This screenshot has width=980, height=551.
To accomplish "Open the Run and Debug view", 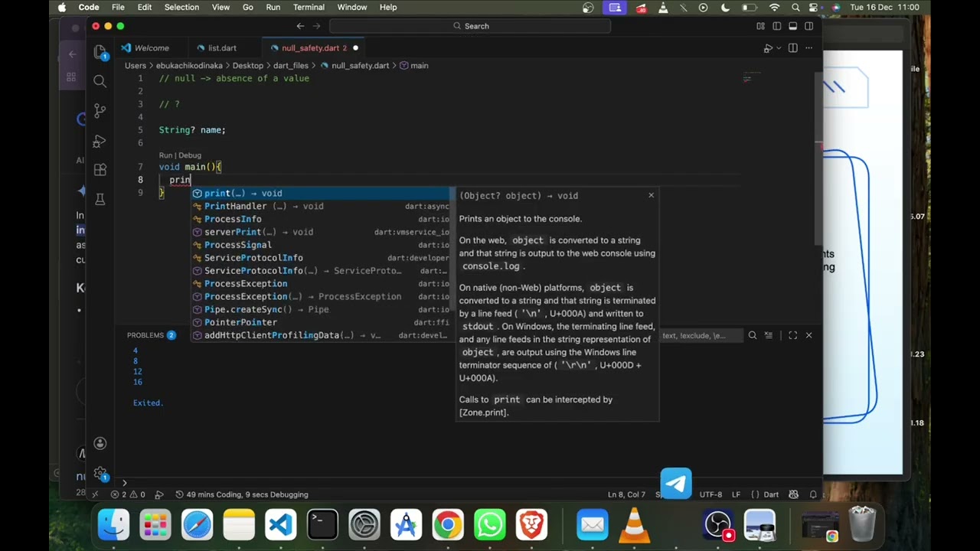I will [100, 141].
